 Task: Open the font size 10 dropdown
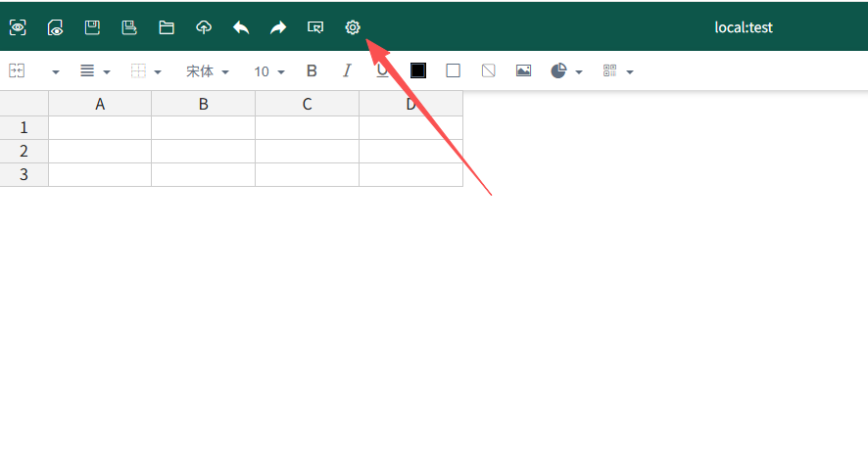point(269,71)
